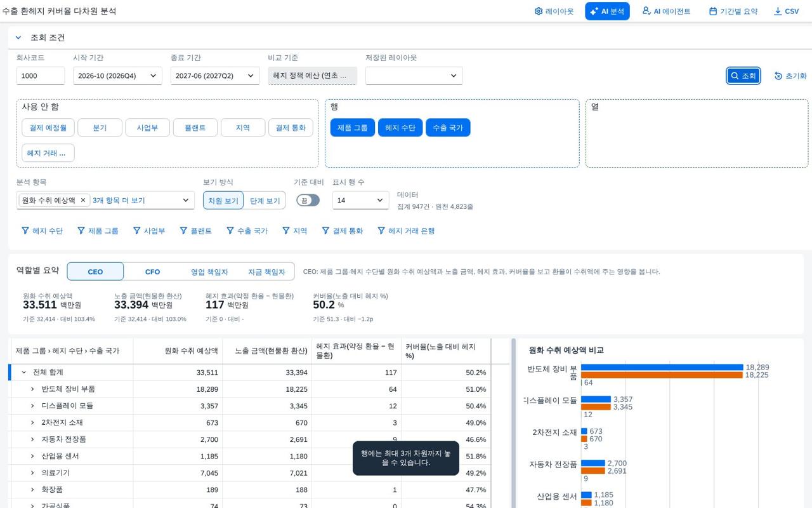Click the 회사코드 input field
The width and height of the screenshot is (812, 508).
tap(41, 76)
